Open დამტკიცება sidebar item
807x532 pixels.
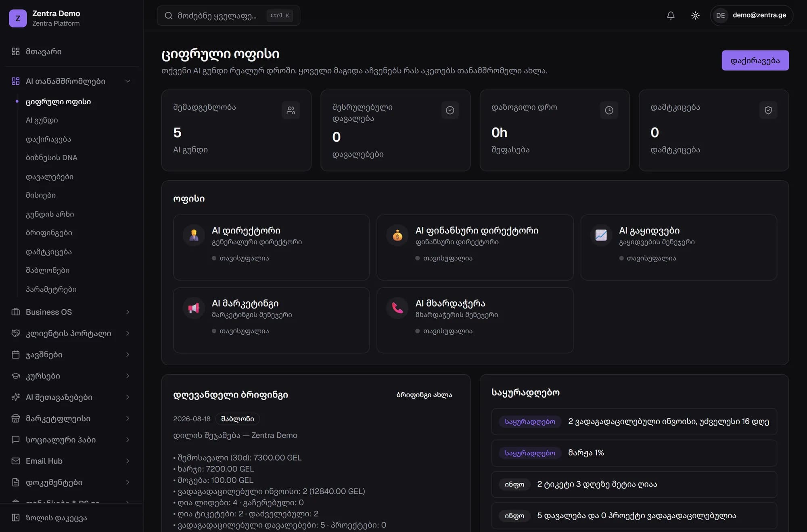[49, 252]
